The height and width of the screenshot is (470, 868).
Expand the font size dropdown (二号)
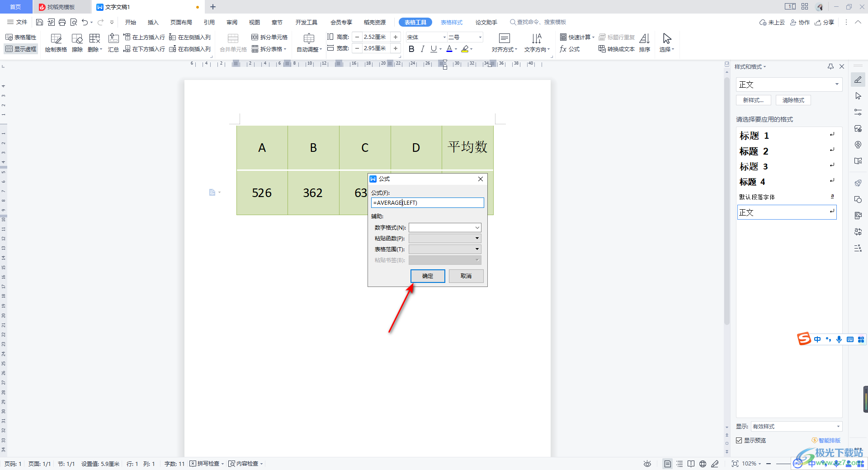[480, 37]
